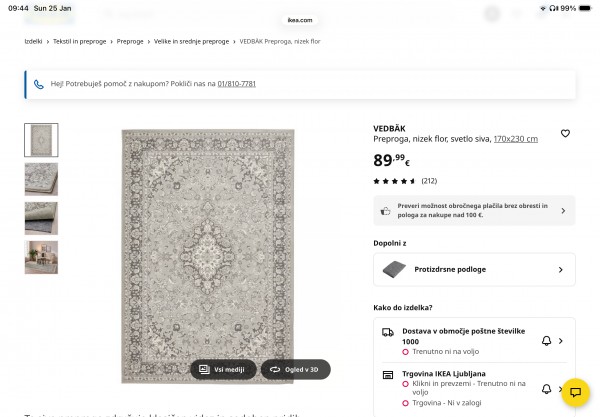Tap the bell icon for Ljubljana store stock
Viewport: 600px width, 417px height.
(x=546, y=388)
